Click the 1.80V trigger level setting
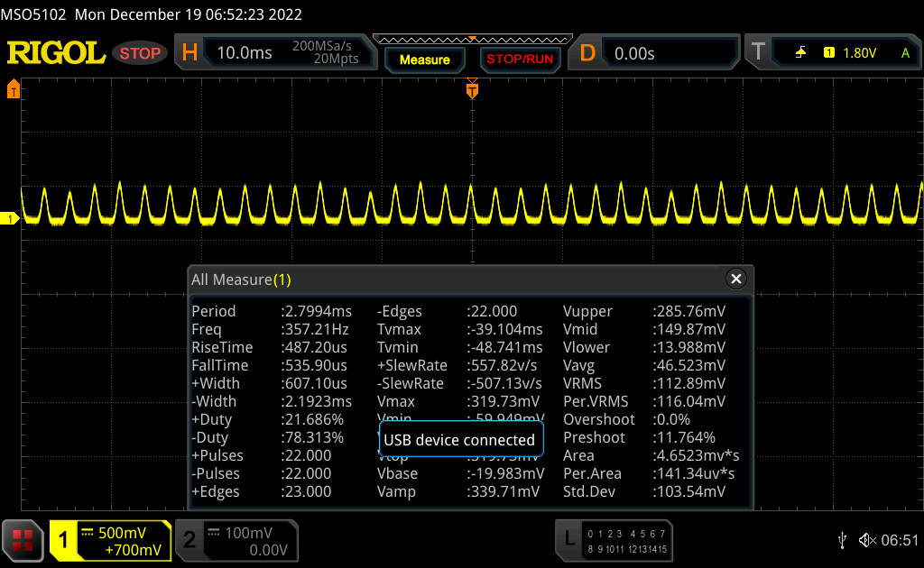The height and width of the screenshot is (568, 924). tap(859, 53)
